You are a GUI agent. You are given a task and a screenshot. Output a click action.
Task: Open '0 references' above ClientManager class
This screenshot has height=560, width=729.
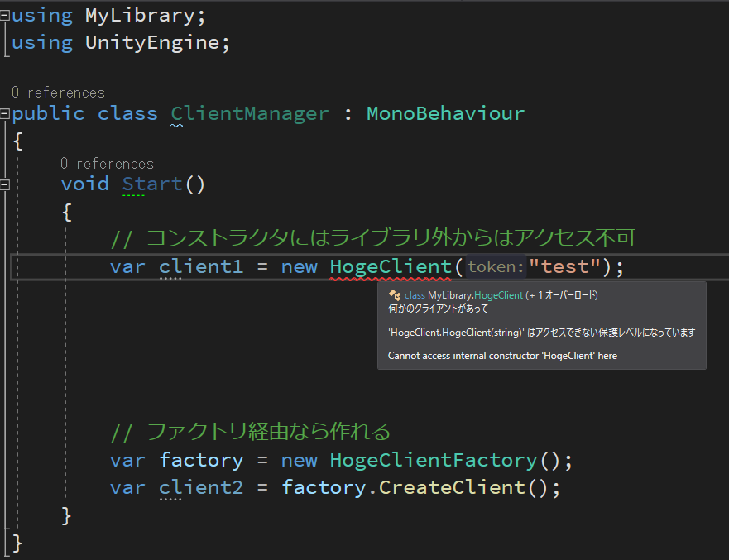(x=58, y=93)
